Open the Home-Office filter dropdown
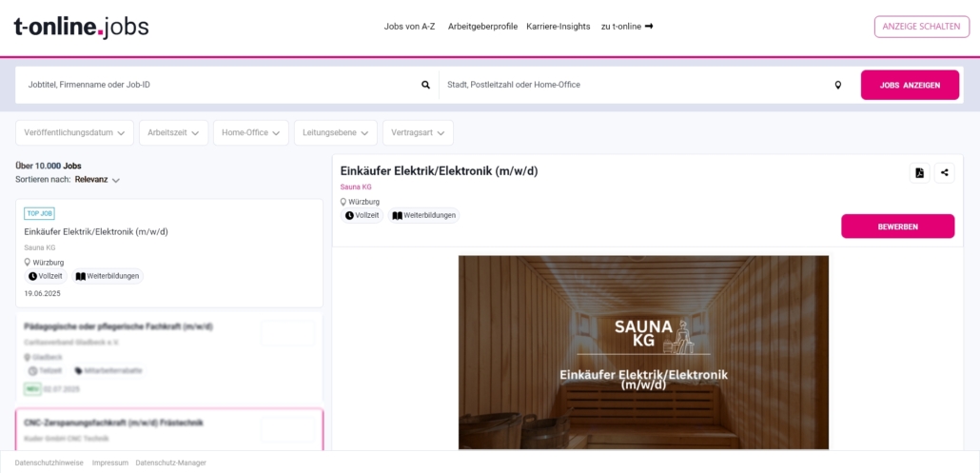This screenshot has height=473, width=980. [x=250, y=133]
